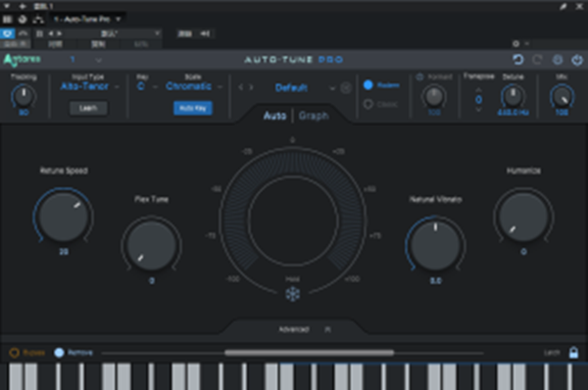The width and height of the screenshot is (588, 390).
Task: Expand the Advanced panel
Action: (294, 329)
